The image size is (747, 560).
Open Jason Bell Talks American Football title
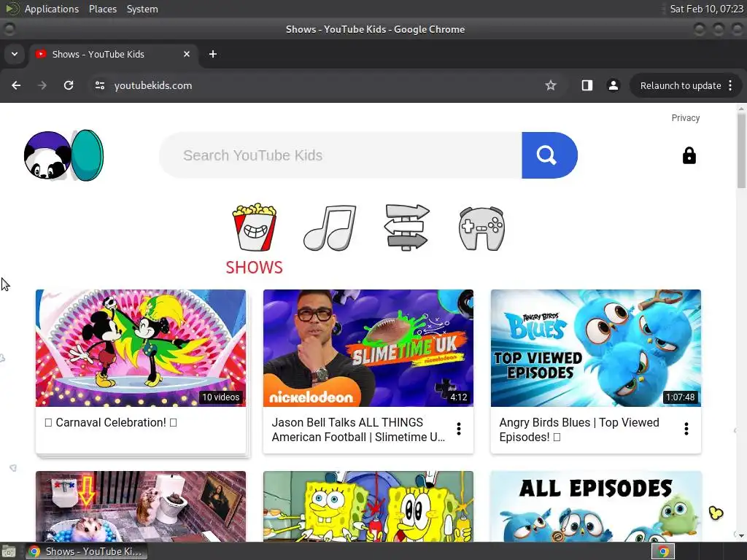358,429
